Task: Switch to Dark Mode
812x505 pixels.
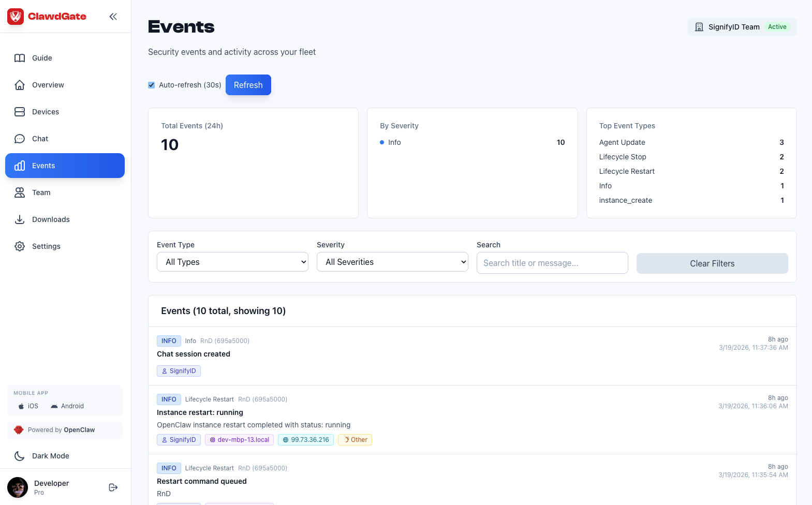Action: (65, 456)
